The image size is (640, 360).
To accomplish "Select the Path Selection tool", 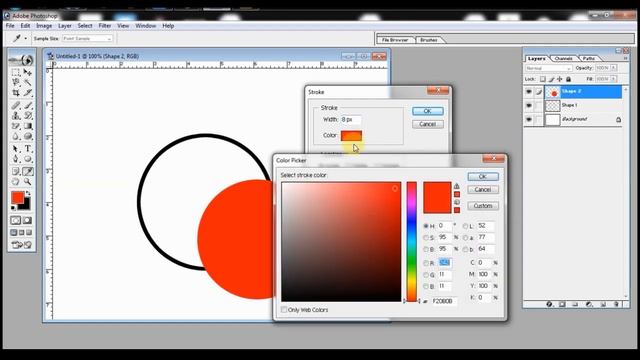I will pyautogui.click(x=16, y=149).
